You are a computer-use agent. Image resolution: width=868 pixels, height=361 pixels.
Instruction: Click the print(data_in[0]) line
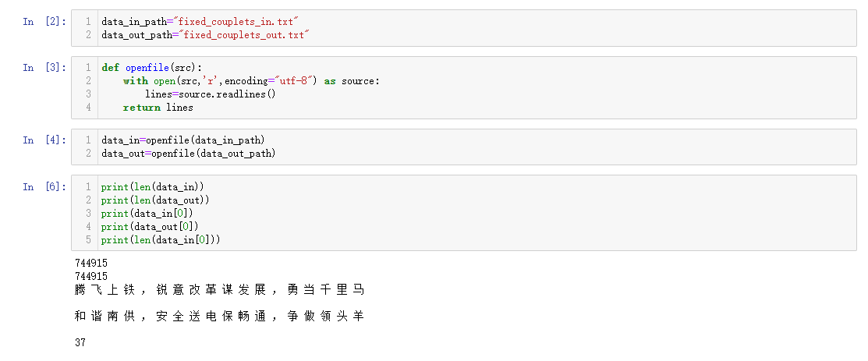coord(146,214)
